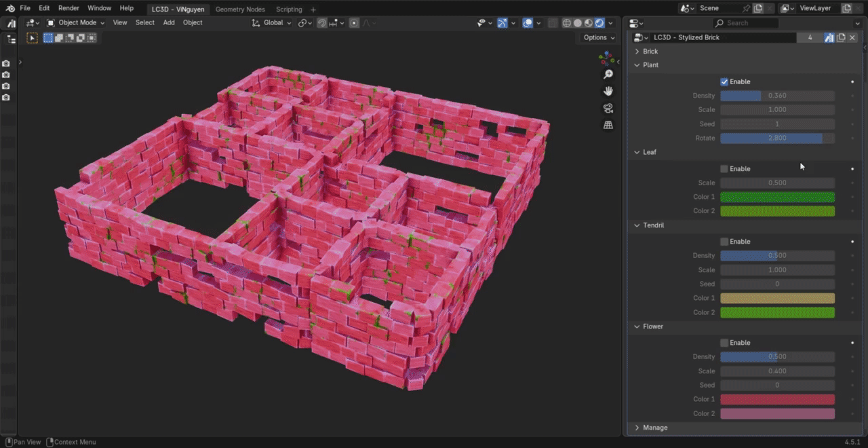Viewport: 868px width, 448px height.
Task: Open Flower Color 1 red swatch
Action: click(777, 399)
